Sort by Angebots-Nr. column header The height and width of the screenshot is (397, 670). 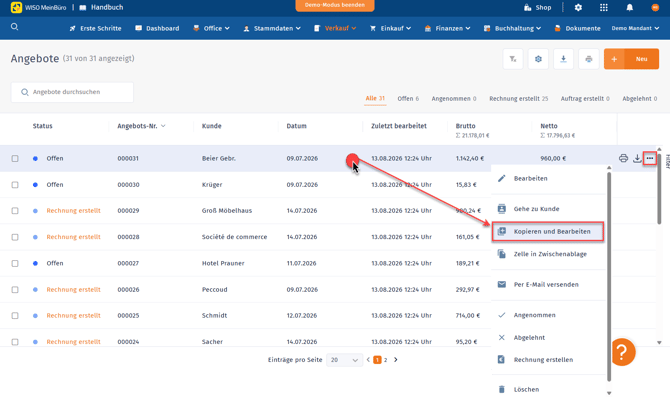[x=141, y=126]
